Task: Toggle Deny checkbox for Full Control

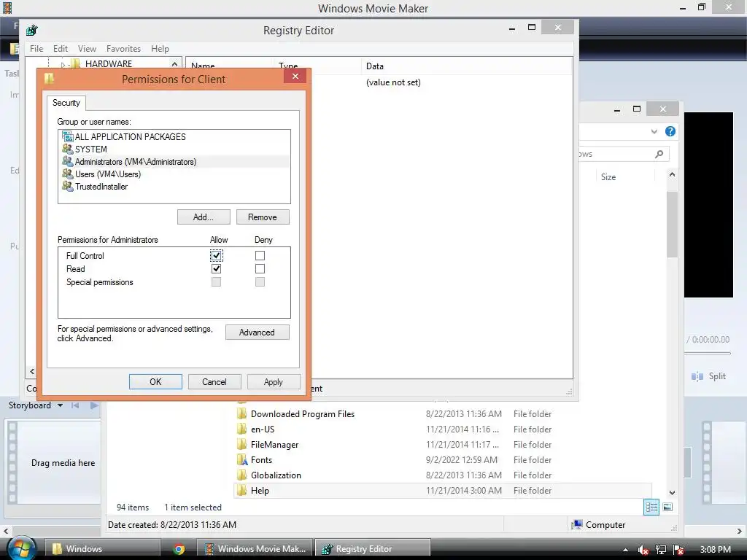Action: coord(260,256)
